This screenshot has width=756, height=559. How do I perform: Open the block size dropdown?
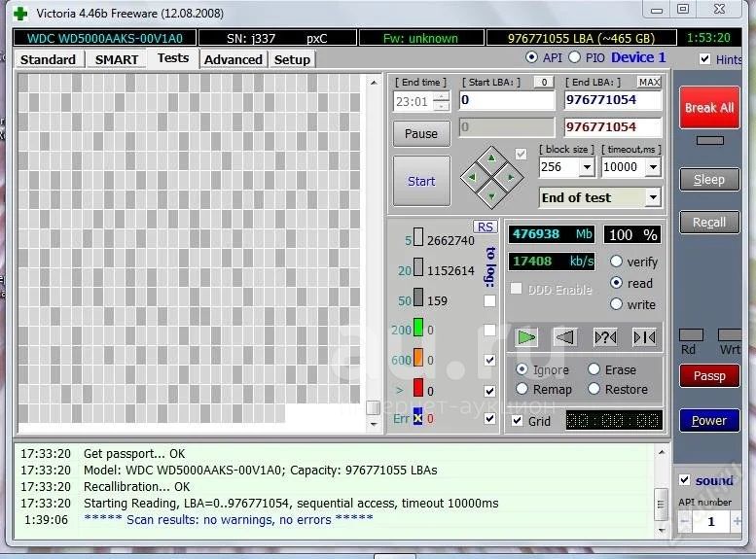(x=587, y=167)
